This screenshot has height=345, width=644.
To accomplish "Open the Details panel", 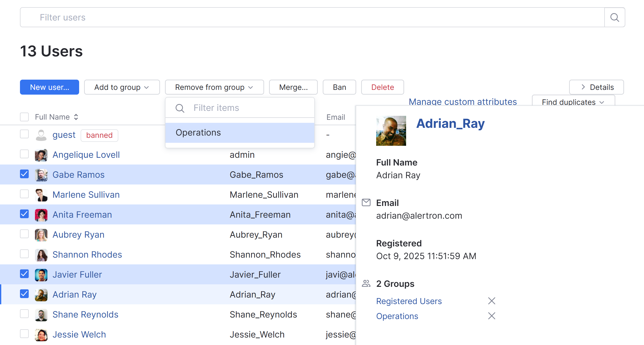I will pyautogui.click(x=596, y=87).
